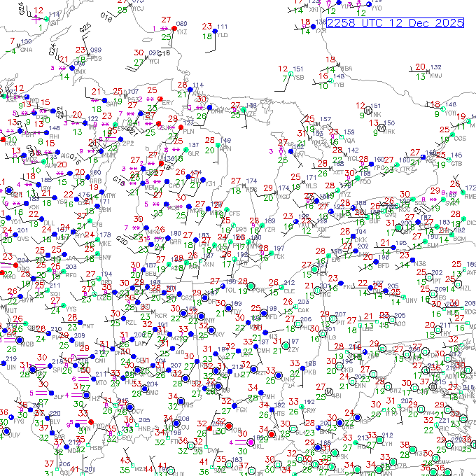Click the HTS station label
This screenshot has height=476, width=476.
tap(279, 414)
